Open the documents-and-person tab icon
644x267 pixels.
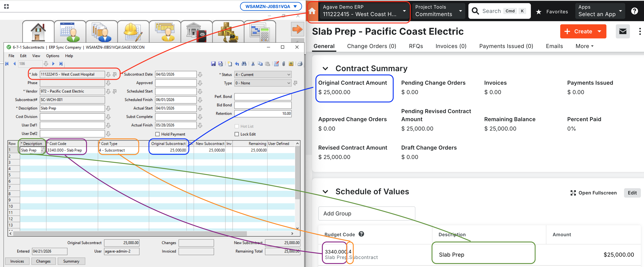102,32
